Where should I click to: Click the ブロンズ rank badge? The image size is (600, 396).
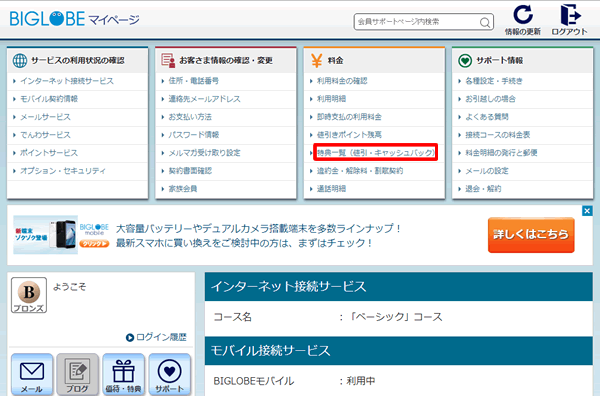pyautogui.click(x=29, y=295)
